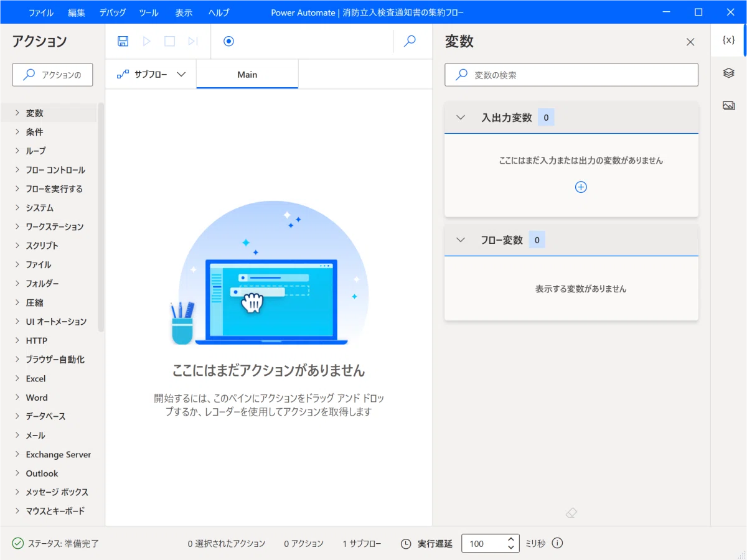The image size is (747, 560).
Task: Click the actions pane scrollbar
Action: [101, 217]
